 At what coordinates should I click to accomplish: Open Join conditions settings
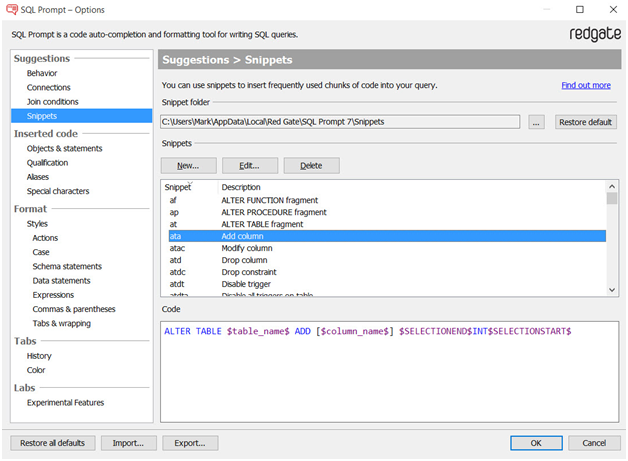tap(52, 102)
